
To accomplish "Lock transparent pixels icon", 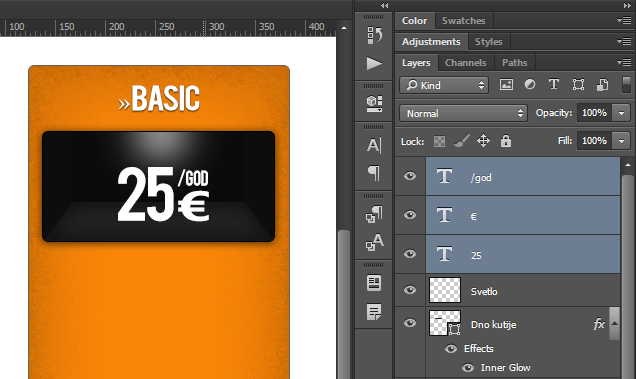I will (439, 141).
